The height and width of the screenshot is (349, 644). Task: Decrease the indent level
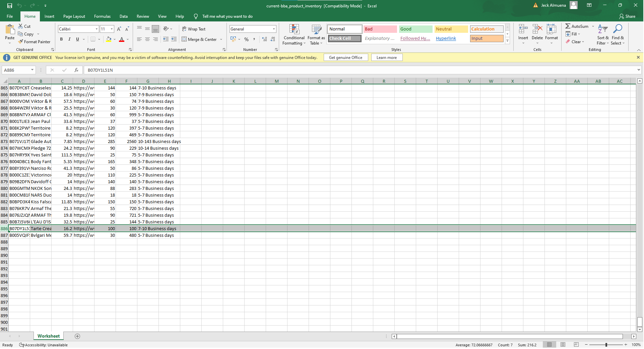[166, 39]
